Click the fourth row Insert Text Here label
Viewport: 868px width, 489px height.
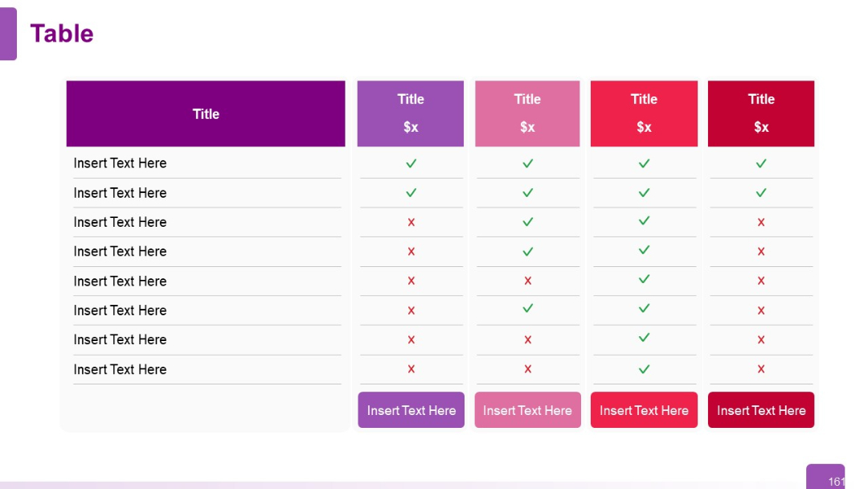coord(120,252)
